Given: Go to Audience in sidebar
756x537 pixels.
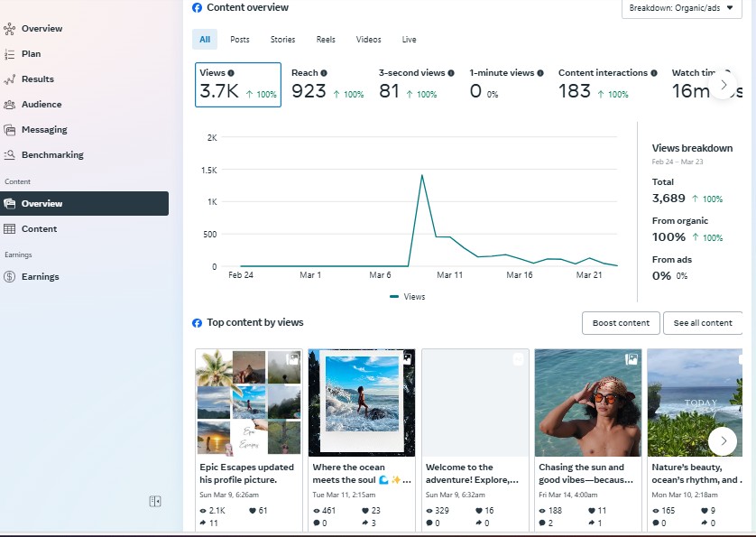Looking at the screenshot, I should point(41,104).
